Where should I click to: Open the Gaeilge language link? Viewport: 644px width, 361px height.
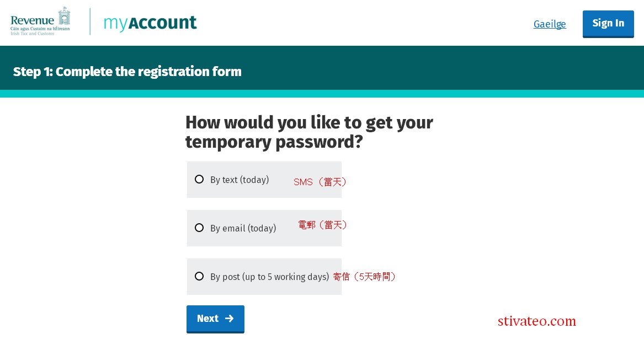pos(549,24)
